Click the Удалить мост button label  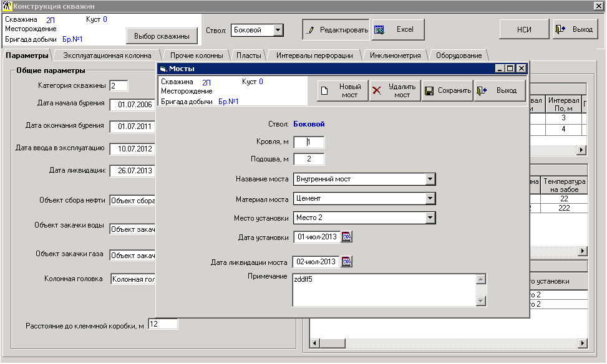click(x=402, y=91)
